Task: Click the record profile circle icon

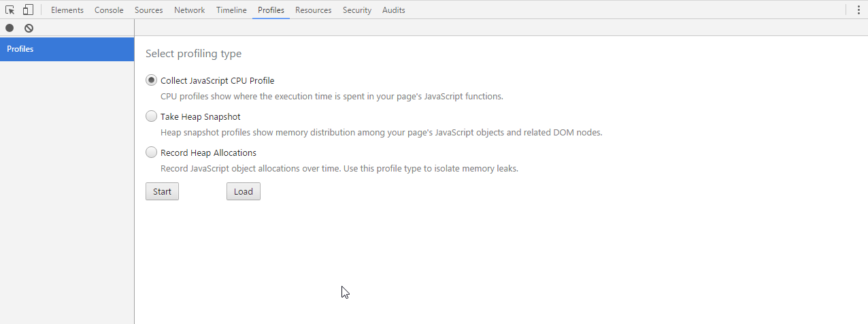Action: [x=10, y=28]
